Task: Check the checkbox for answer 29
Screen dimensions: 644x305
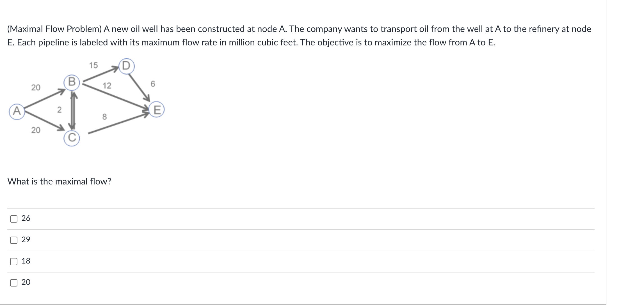Action: pos(13,240)
